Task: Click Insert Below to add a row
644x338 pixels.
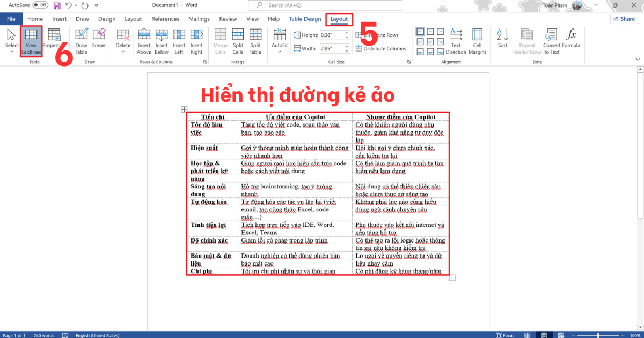Action: coord(162,42)
